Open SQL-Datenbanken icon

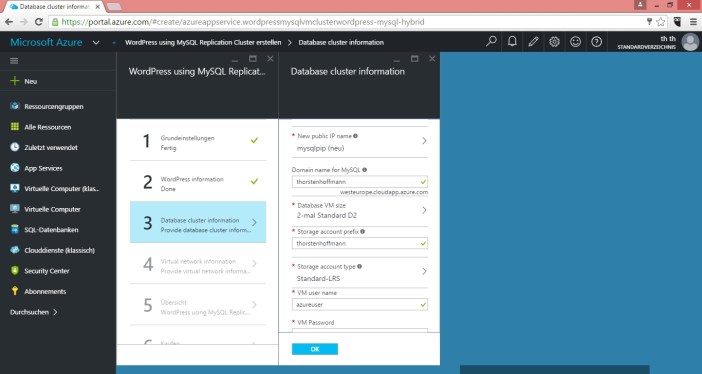pos(15,229)
